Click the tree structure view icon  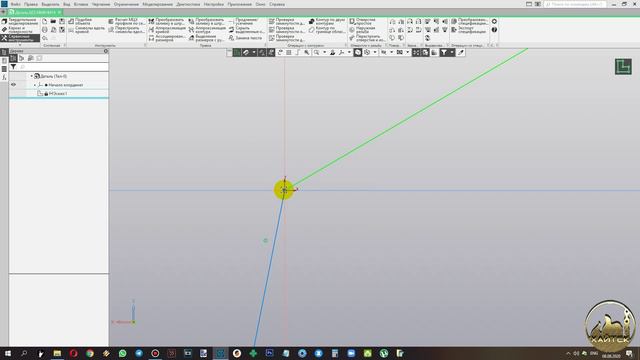tap(13, 58)
